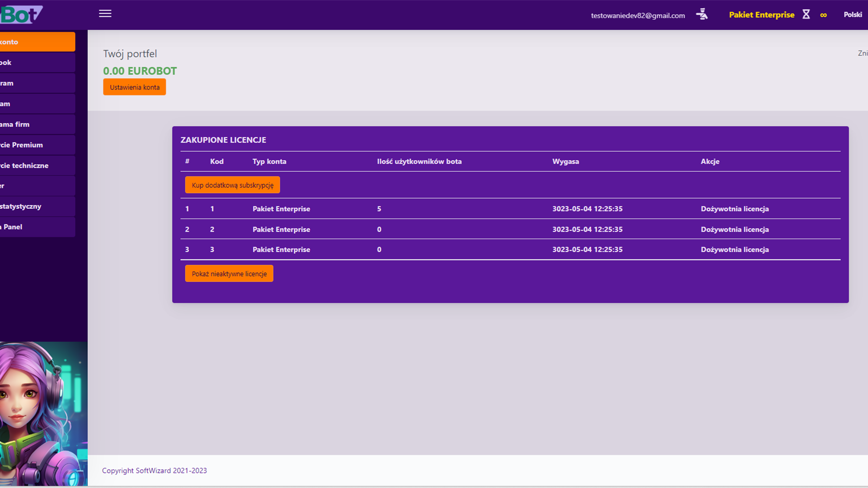
Task: Click the yellow Pakiet Enterprise header label
Action: coord(761,15)
